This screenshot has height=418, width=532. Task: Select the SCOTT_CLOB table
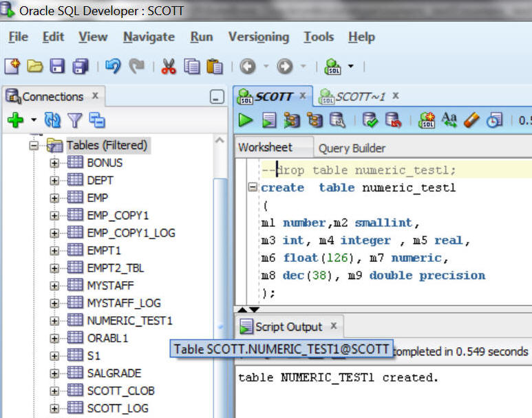121,391
